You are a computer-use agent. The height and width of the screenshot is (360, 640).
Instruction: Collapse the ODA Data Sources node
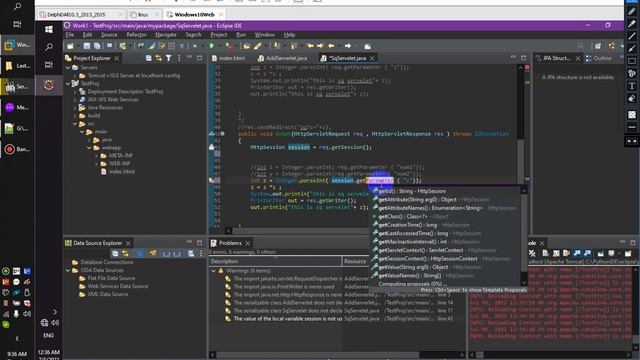tap(68, 270)
